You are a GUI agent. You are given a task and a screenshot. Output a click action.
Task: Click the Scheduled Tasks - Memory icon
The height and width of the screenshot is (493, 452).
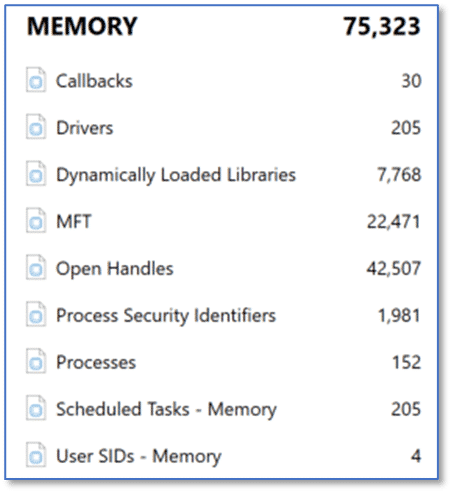tap(36, 408)
